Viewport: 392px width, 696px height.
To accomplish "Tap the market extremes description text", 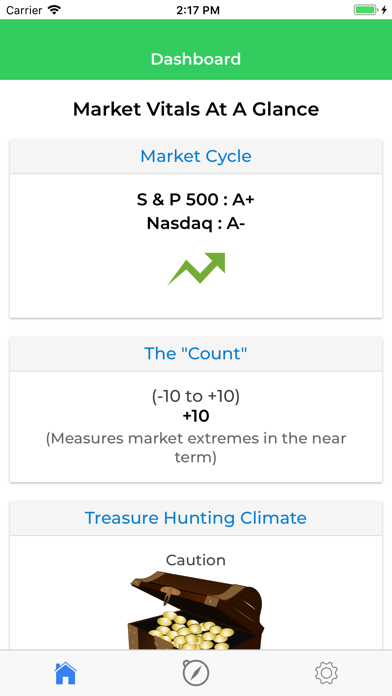I will (x=196, y=447).
